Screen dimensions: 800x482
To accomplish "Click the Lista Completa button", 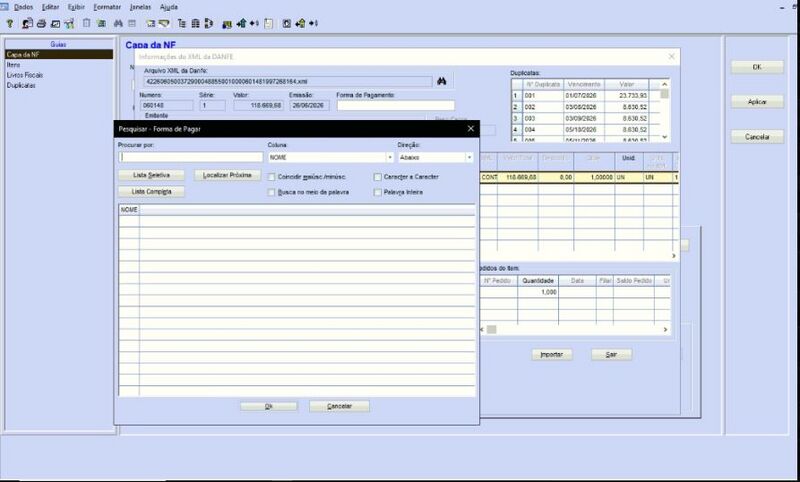I will (x=152, y=192).
